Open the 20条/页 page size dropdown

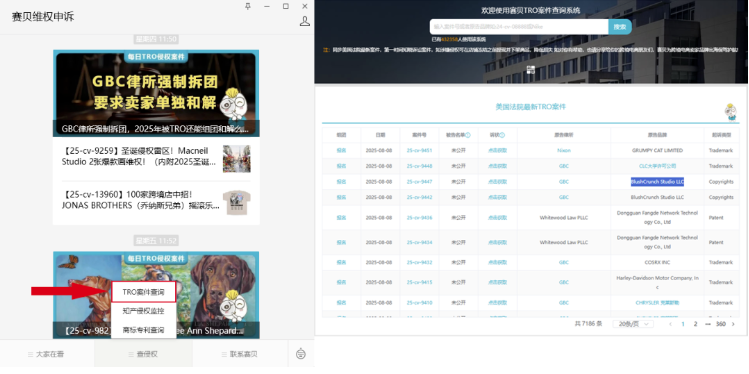633,324
